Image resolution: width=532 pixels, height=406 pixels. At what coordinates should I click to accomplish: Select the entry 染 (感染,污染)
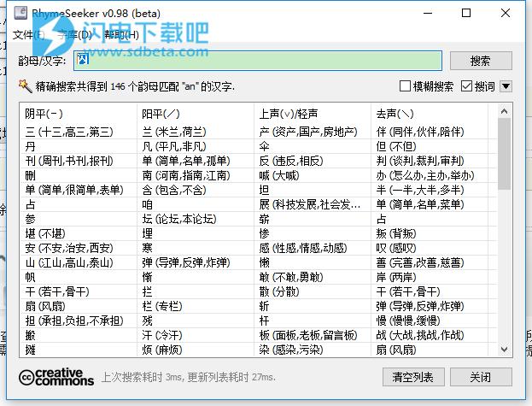tap(291, 350)
